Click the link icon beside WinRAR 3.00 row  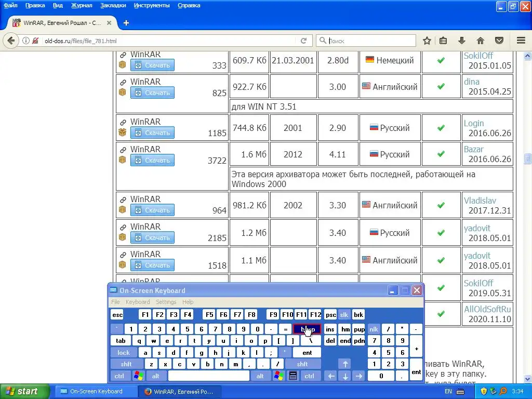pyautogui.click(x=123, y=82)
